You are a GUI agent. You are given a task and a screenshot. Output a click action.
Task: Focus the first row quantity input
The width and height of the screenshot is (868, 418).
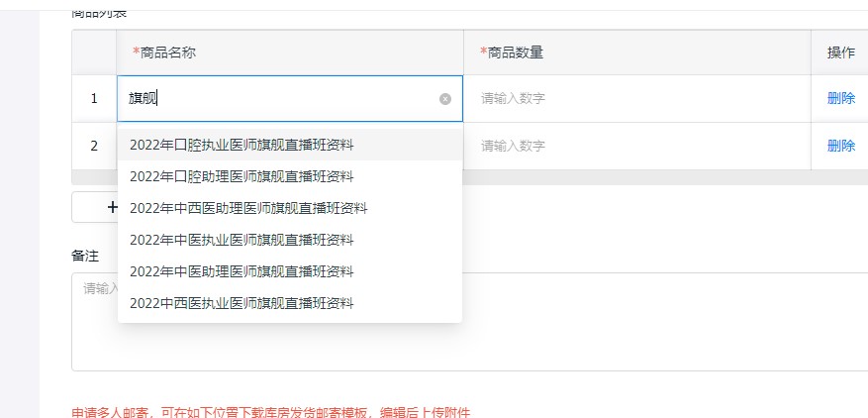point(633,99)
